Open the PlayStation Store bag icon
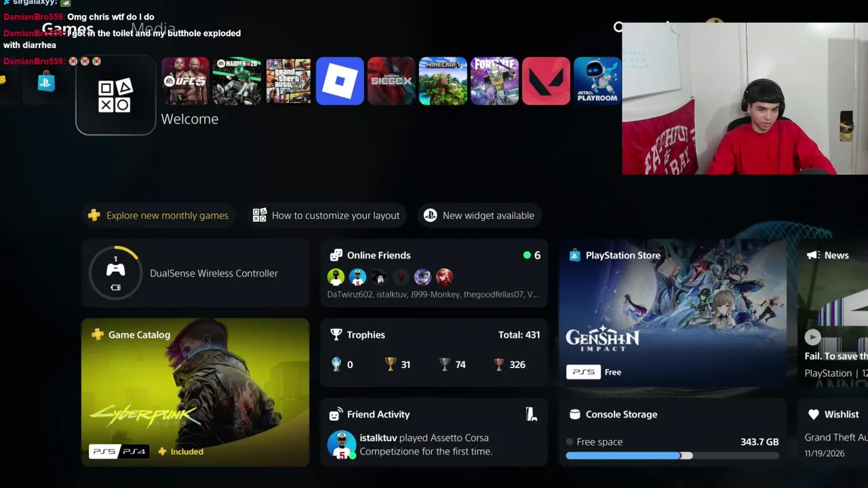868x488 pixels. [46, 82]
